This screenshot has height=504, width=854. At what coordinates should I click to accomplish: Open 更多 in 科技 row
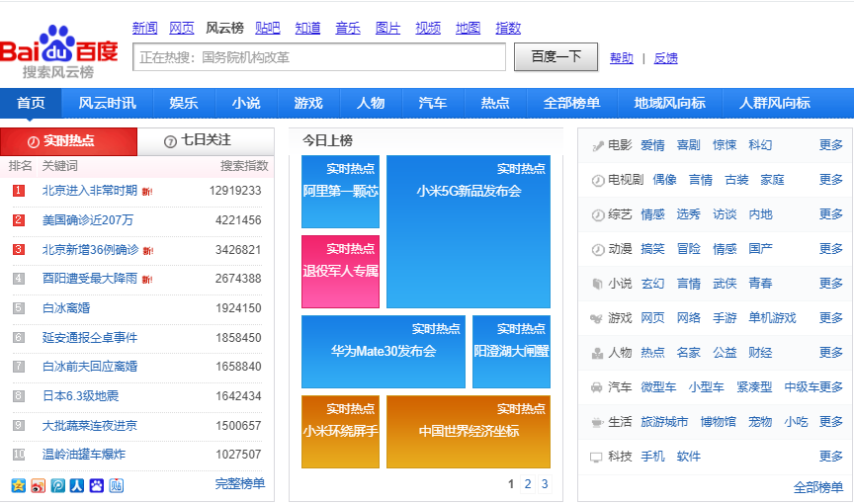[831, 457]
